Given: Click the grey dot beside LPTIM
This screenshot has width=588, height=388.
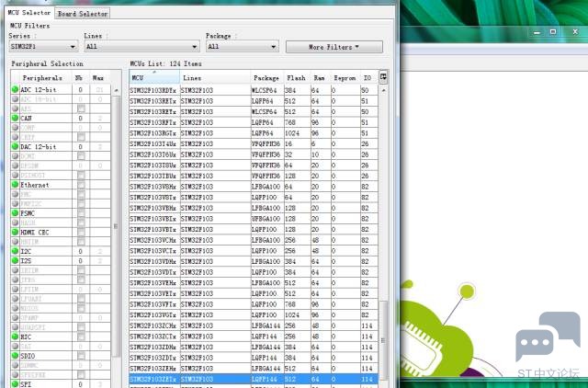Looking at the screenshot, I should point(15,290).
